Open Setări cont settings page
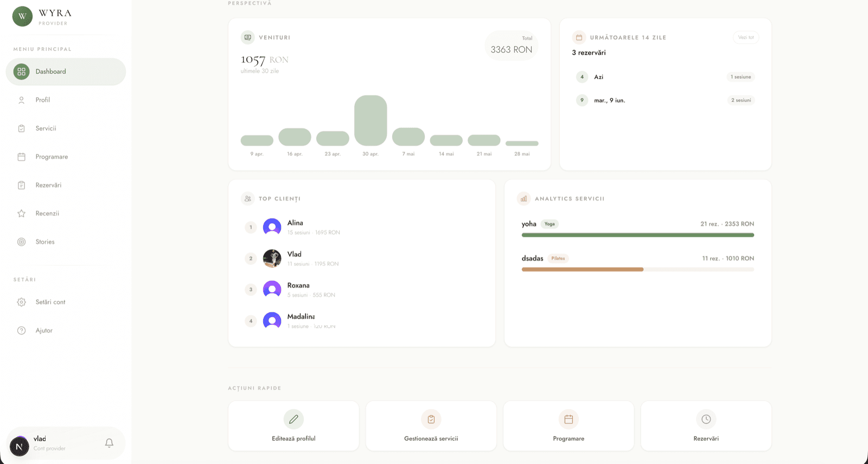Screen dimensions: 868x464 pyautogui.click(x=66, y=302)
